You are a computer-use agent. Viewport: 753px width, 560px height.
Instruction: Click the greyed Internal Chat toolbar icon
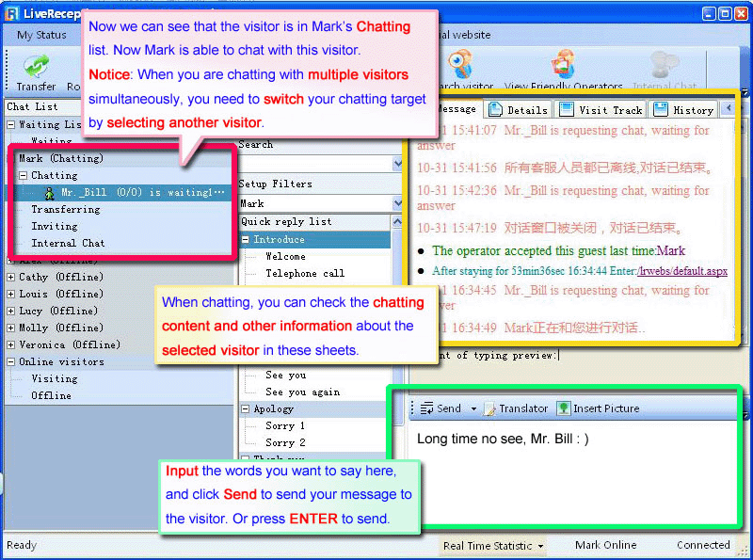click(665, 64)
